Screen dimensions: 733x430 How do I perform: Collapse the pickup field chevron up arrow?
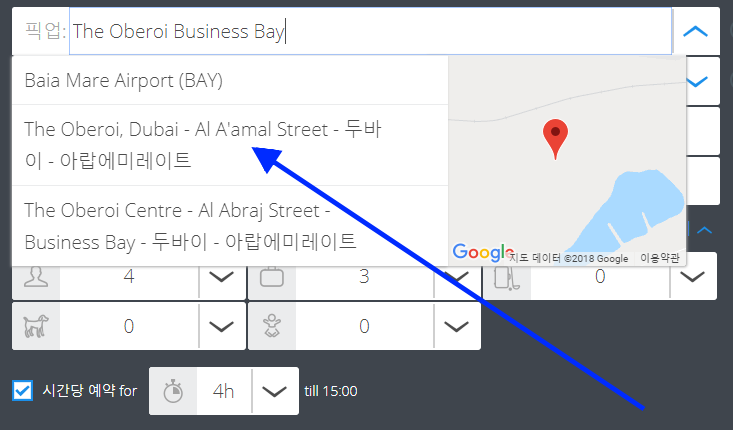pos(695,31)
